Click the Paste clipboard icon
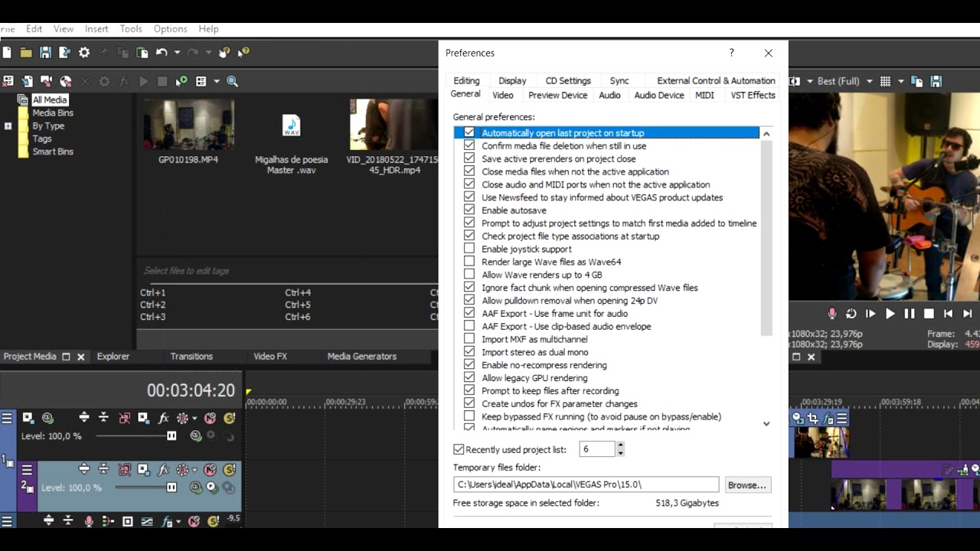This screenshot has height=551, width=980. coord(142,53)
